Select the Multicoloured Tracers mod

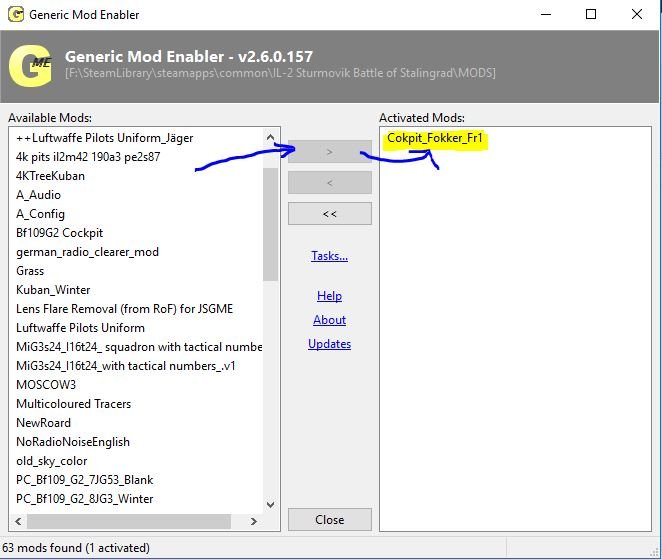point(73,404)
